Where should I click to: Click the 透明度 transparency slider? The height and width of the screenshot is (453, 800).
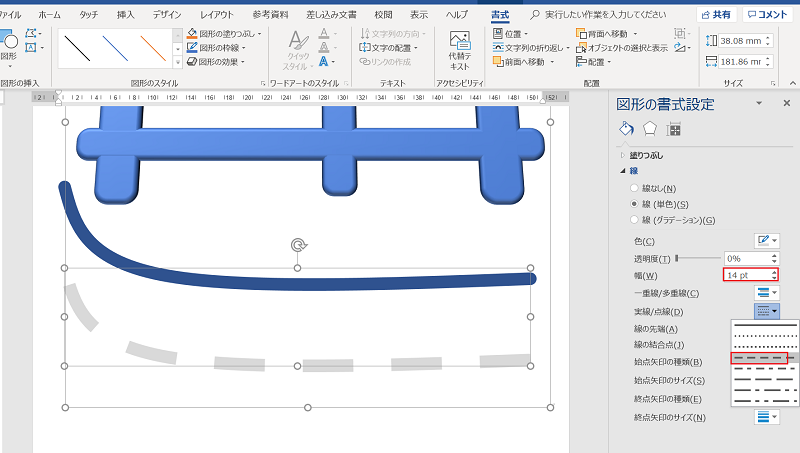(x=697, y=258)
